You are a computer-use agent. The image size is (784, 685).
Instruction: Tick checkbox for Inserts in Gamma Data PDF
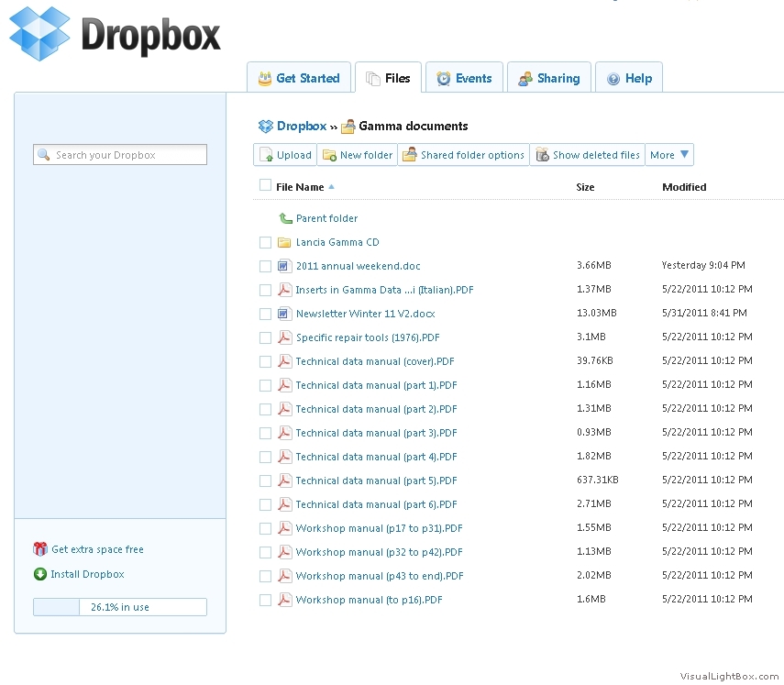pos(265,291)
